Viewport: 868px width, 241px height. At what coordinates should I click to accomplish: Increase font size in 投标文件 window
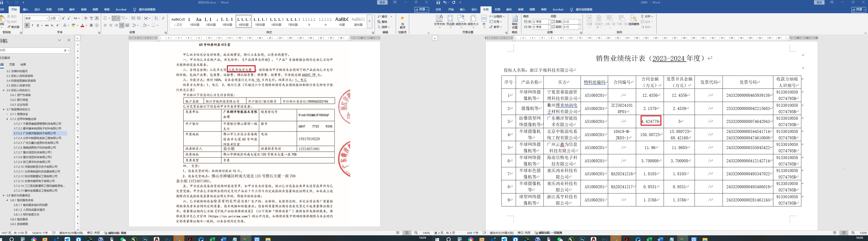pos(63,18)
